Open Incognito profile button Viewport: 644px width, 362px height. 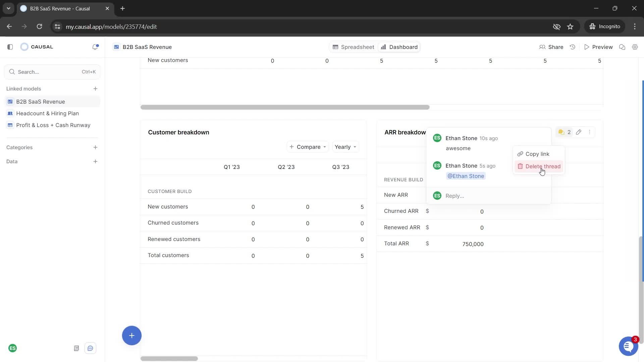pos(605,26)
